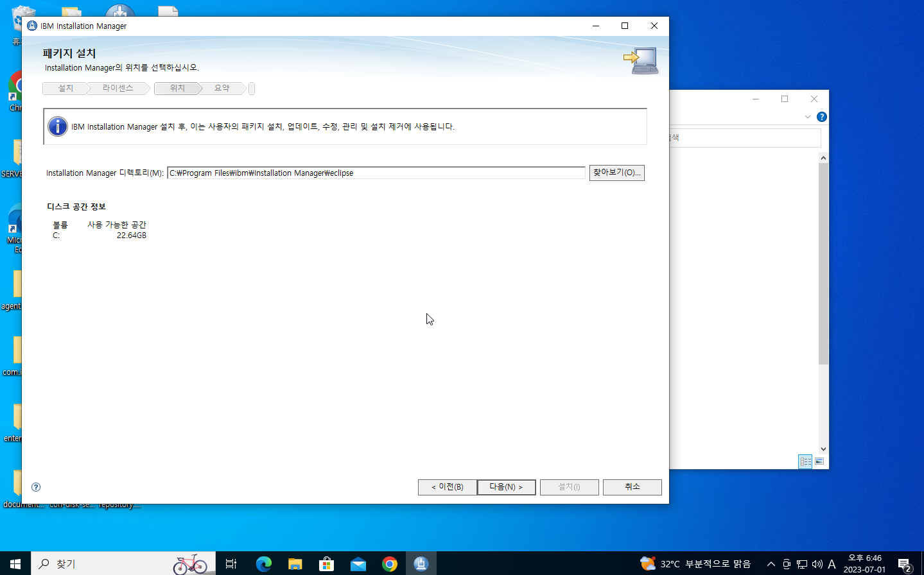Viewport: 924px width, 575px height.
Task: Click scrollbar up arrow in background window
Action: [823, 158]
